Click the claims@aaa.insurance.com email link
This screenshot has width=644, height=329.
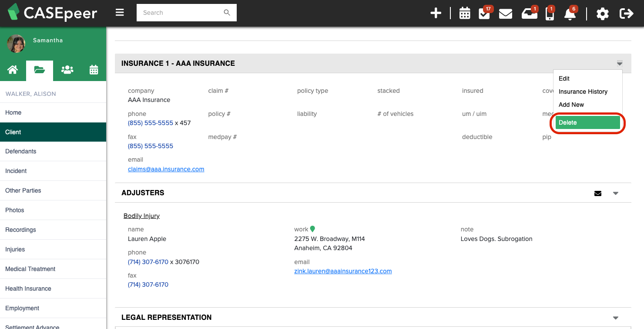coord(166,169)
